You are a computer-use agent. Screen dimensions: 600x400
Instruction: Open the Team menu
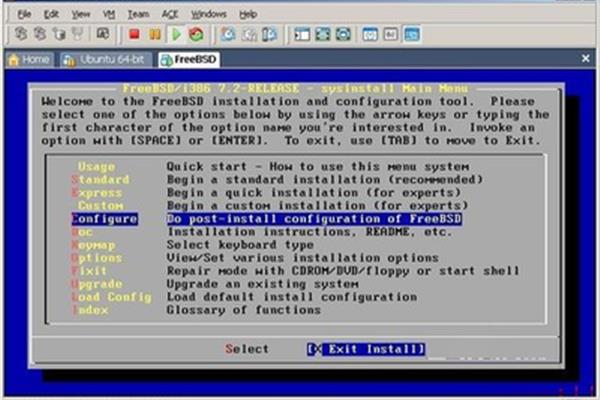pos(138,15)
